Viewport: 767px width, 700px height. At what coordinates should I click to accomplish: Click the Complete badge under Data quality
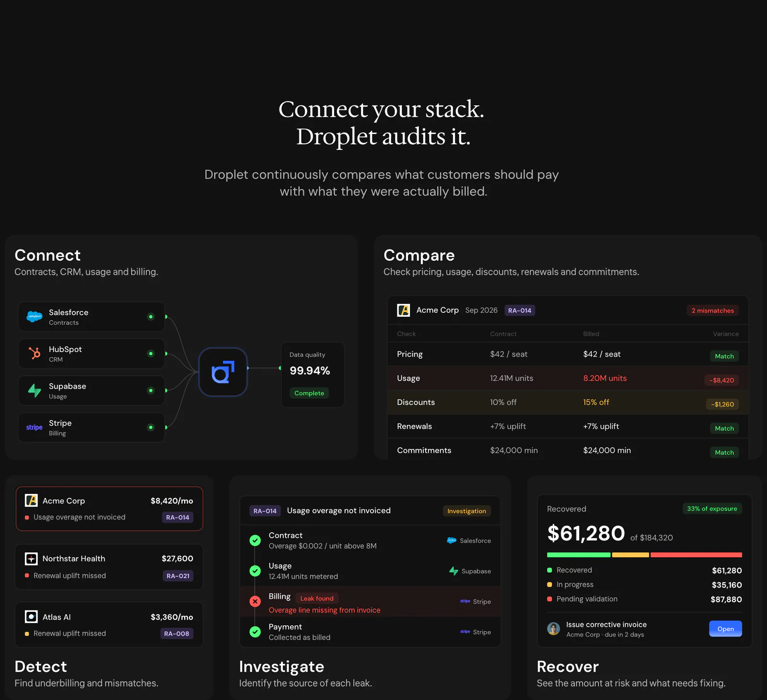tap(309, 393)
